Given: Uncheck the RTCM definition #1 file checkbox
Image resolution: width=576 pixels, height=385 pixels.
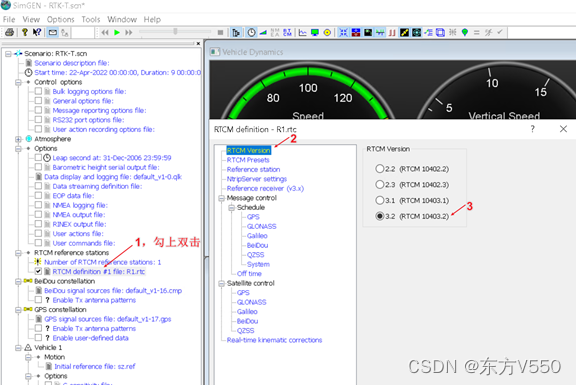Looking at the screenshot, I should (x=38, y=271).
